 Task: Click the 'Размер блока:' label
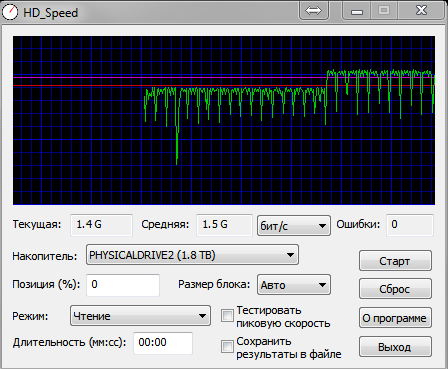[x=214, y=285]
